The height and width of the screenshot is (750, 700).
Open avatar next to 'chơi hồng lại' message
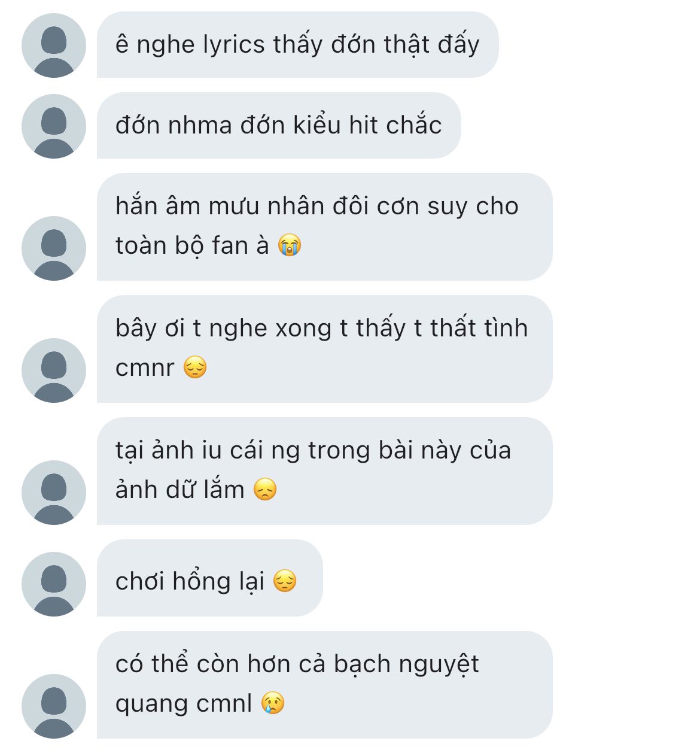pos(54,584)
